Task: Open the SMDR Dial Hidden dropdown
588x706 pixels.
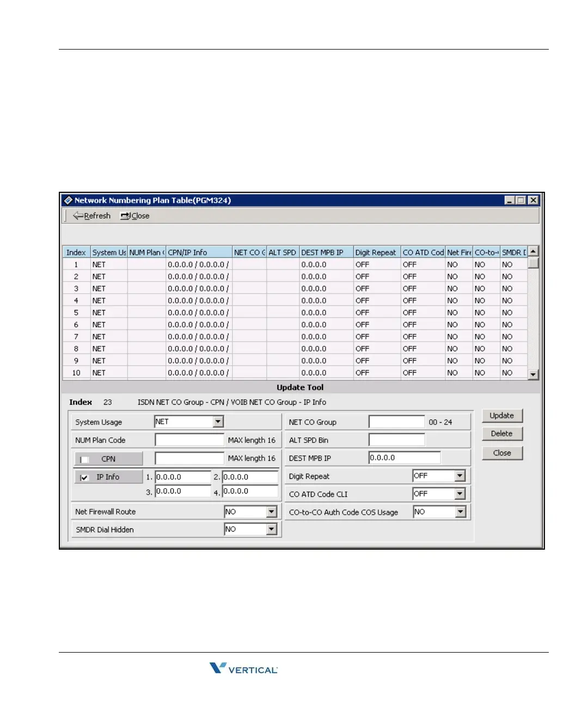Action: coord(272,529)
